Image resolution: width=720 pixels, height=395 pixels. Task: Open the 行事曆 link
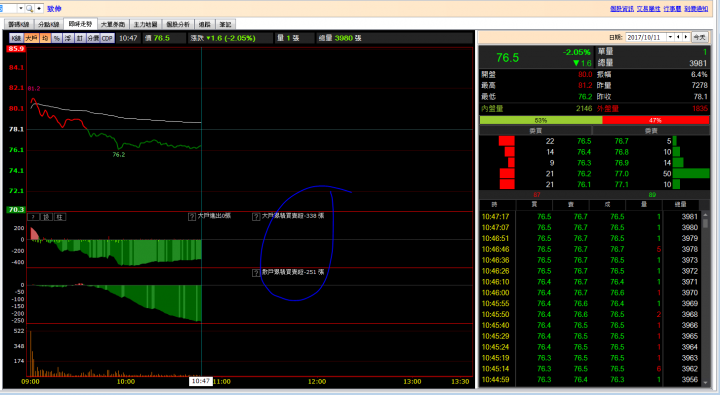pyautogui.click(x=672, y=9)
